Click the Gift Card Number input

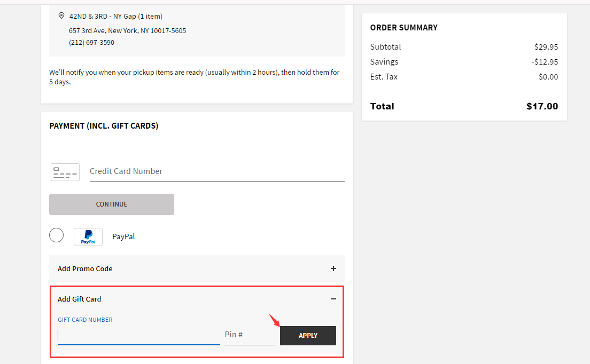point(138,336)
